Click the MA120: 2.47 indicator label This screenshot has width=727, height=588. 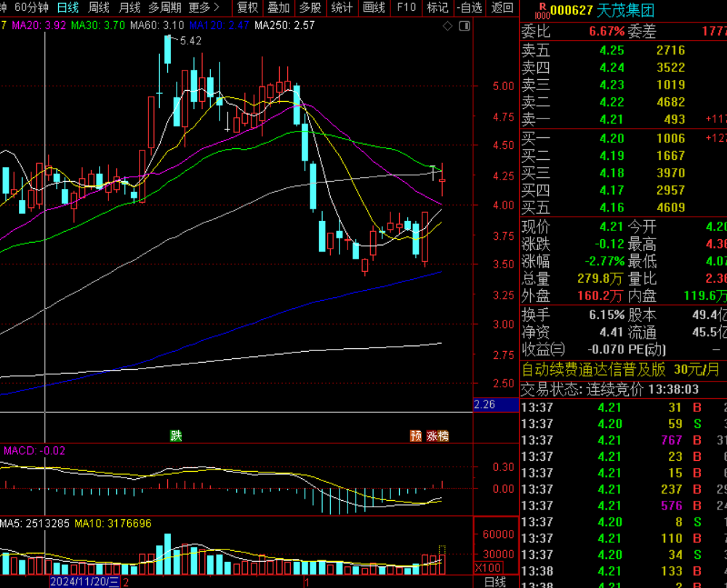pos(220,25)
